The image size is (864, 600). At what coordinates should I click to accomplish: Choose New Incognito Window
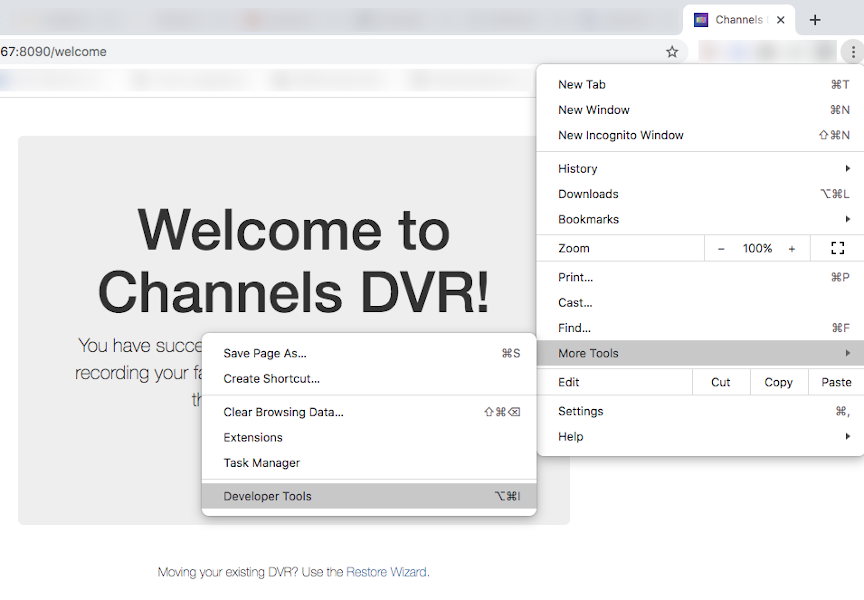621,135
